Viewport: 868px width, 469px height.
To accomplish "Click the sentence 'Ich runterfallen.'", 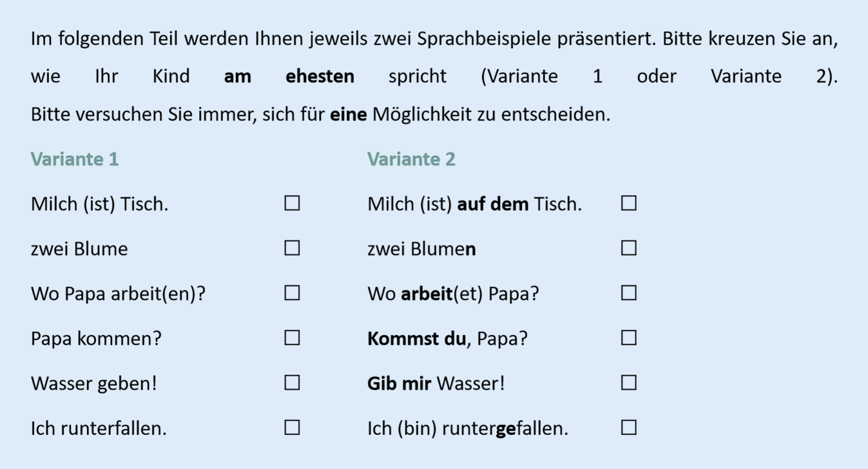I will click(x=99, y=428).
